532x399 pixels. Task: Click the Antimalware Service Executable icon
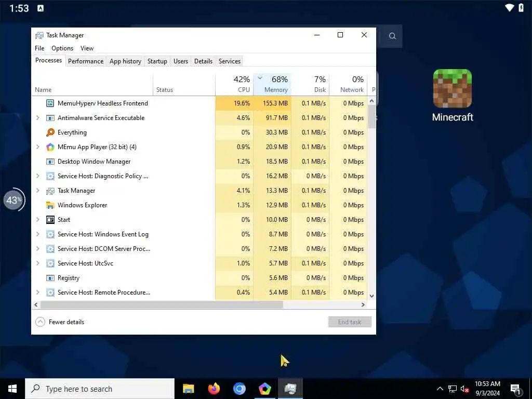(50, 118)
